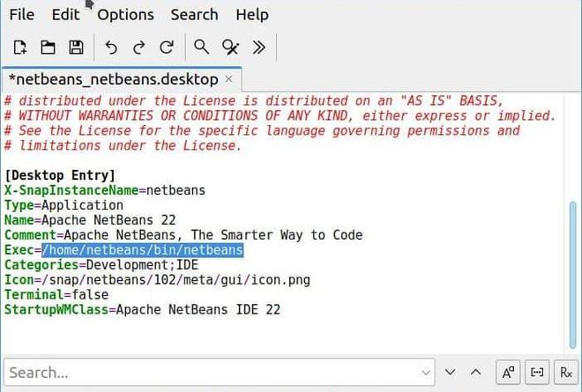Open the Options menu
The width and height of the screenshot is (582, 392).
pos(125,15)
